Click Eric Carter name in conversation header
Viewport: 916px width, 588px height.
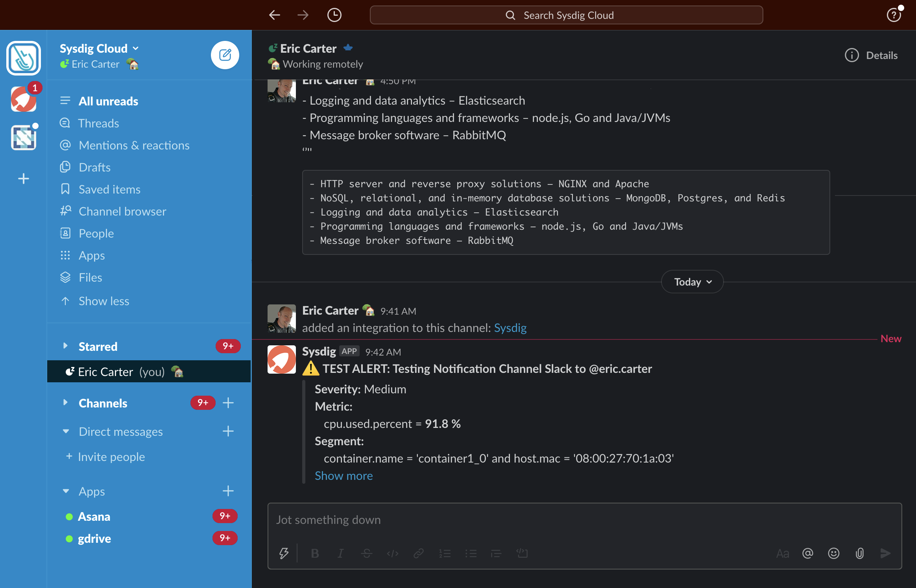pyautogui.click(x=308, y=48)
